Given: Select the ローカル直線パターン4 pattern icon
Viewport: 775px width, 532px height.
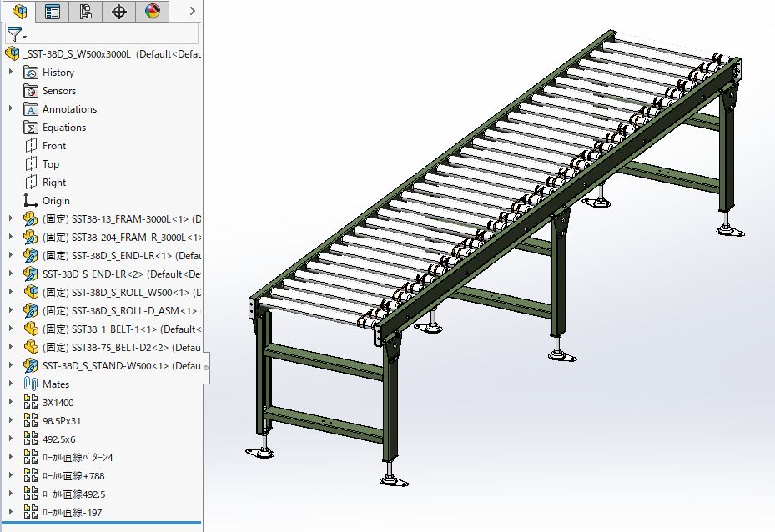Looking at the screenshot, I should point(31,456).
